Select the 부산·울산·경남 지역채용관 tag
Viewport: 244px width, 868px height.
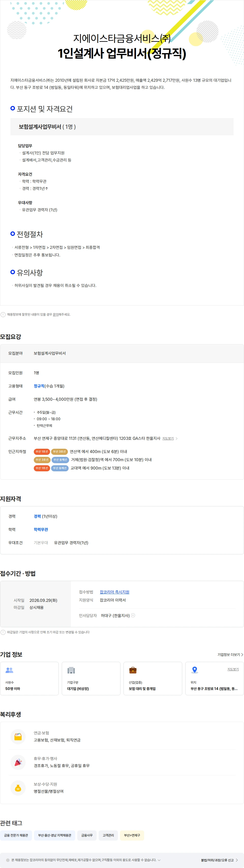(55, 835)
